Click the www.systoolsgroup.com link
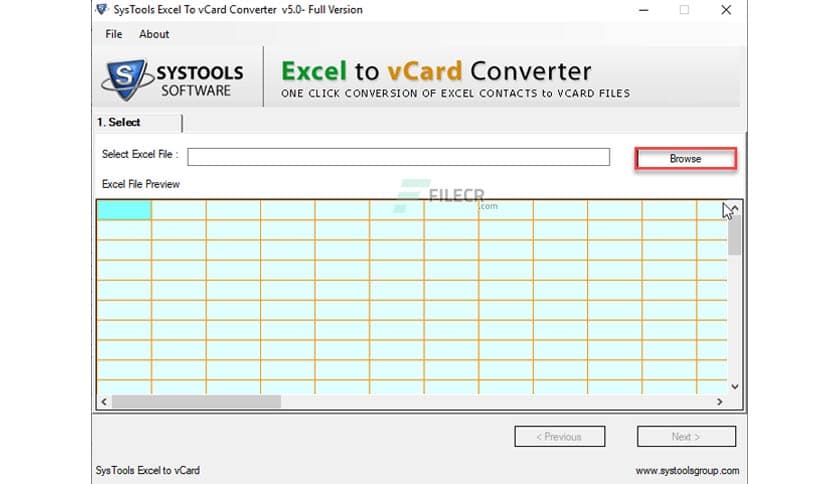The height and width of the screenshot is (484, 836). click(x=687, y=471)
